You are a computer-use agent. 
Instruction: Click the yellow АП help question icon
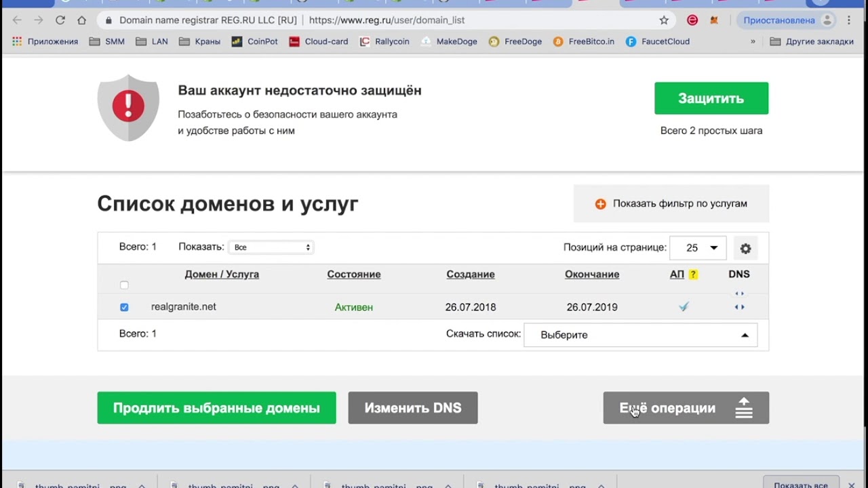point(693,274)
